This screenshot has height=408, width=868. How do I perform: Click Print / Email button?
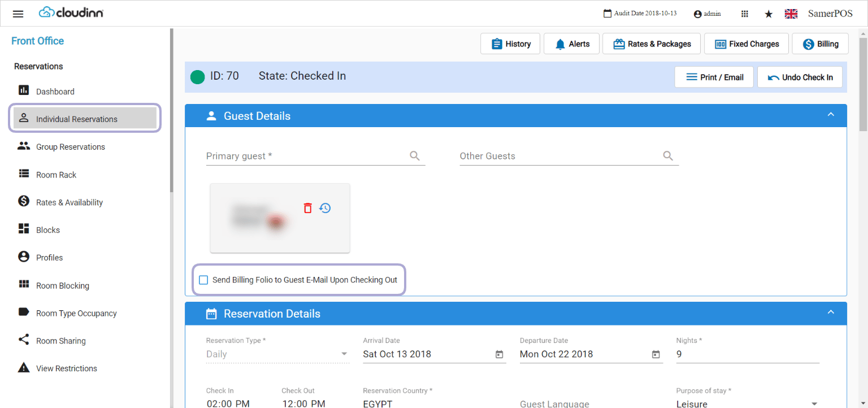tap(714, 77)
